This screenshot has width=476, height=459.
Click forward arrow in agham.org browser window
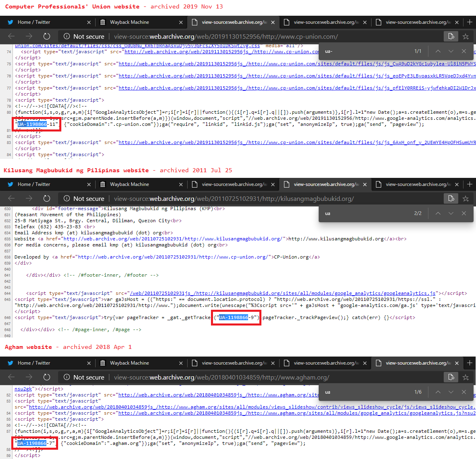pos(29,377)
